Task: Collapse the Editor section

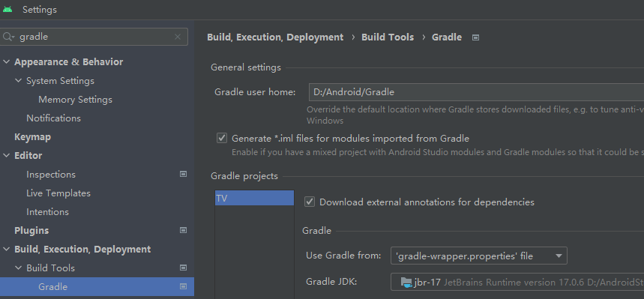Action: [x=6, y=156]
